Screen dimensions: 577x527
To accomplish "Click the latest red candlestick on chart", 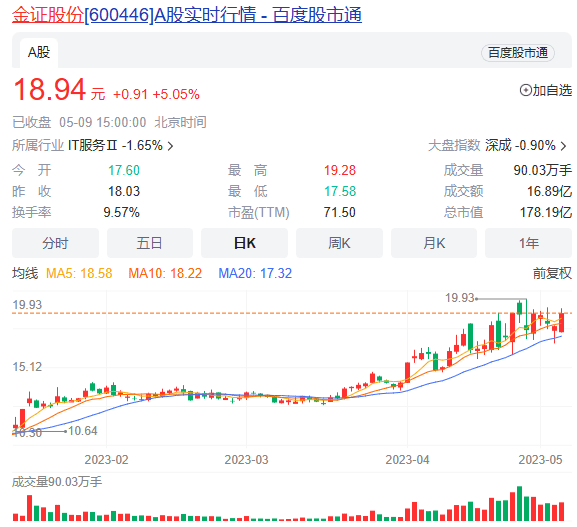I will 562,322.
